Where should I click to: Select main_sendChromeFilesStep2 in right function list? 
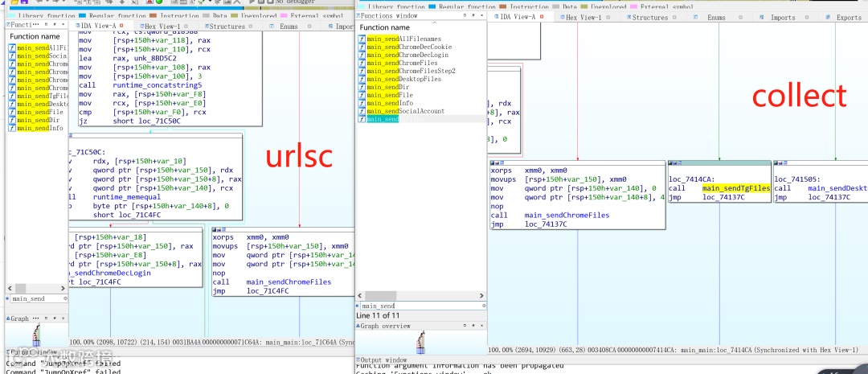click(x=422, y=71)
